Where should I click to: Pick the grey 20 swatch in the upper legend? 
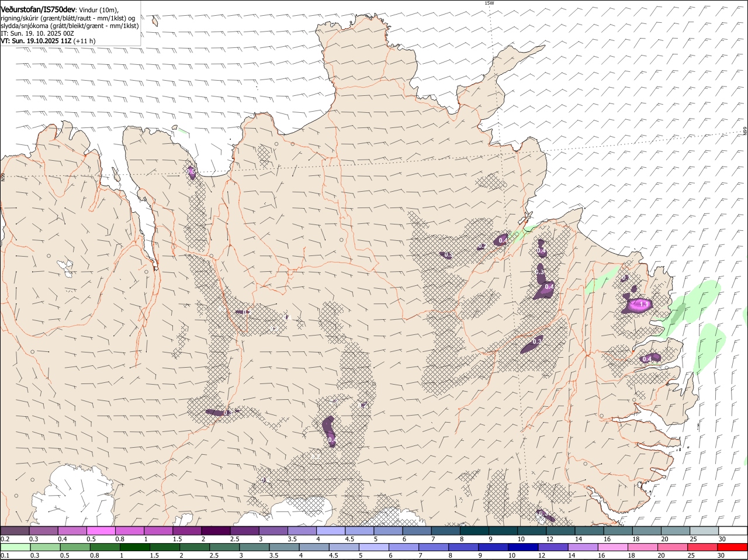pyautogui.click(x=676, y=531)
